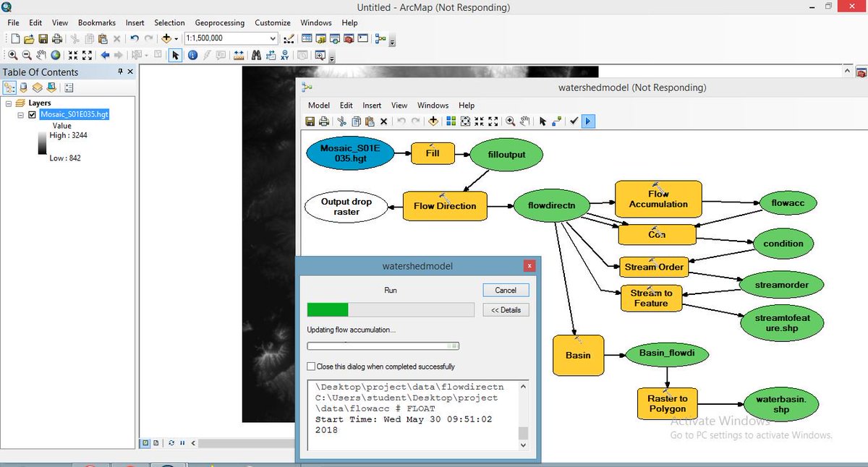Screen dimensions: 868x467
Task: Open ArcMap Customize menu
Action: pos(273,22)
